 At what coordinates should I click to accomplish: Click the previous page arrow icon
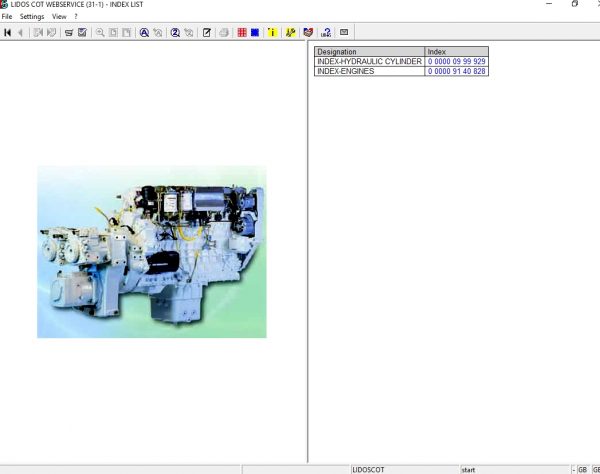point(21,33)
